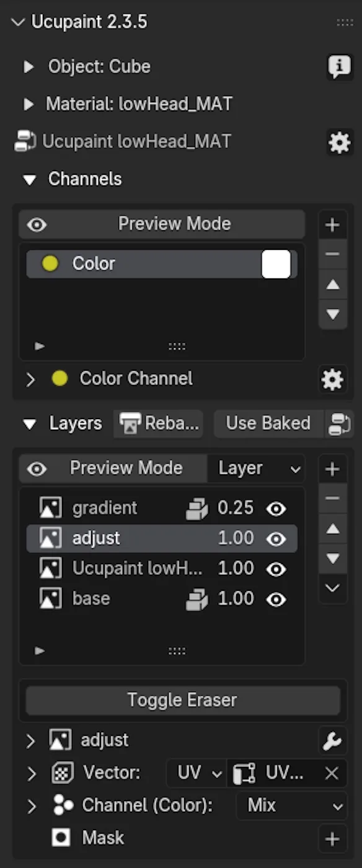Click the wrench icon beside adjust layer
The width and height of the screenshot is (362, 868).
pos(333,740)
